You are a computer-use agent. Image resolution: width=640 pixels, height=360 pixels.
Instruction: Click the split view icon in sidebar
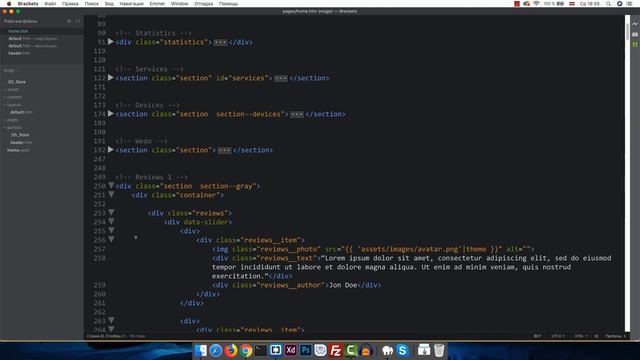[78, 21]
